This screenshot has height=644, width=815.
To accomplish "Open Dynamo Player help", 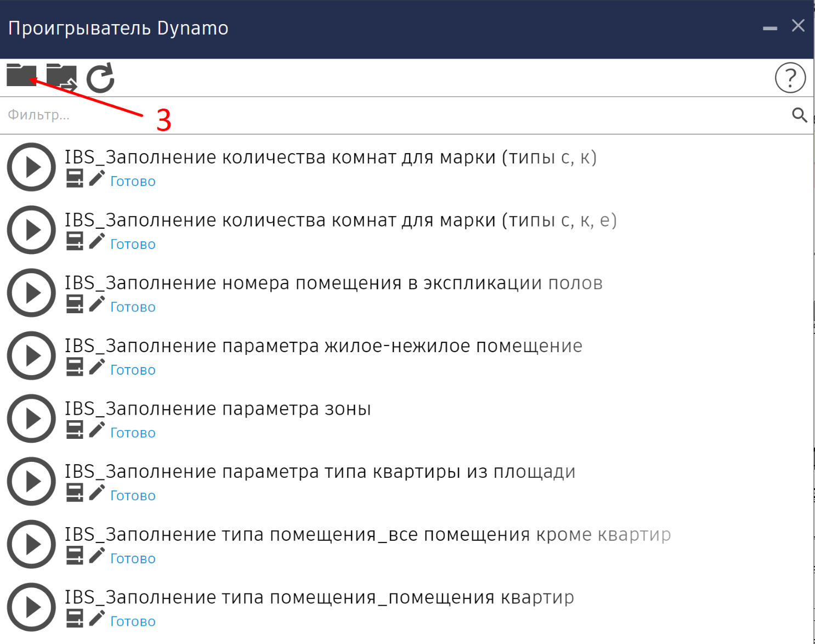I will tap(790, 78).
